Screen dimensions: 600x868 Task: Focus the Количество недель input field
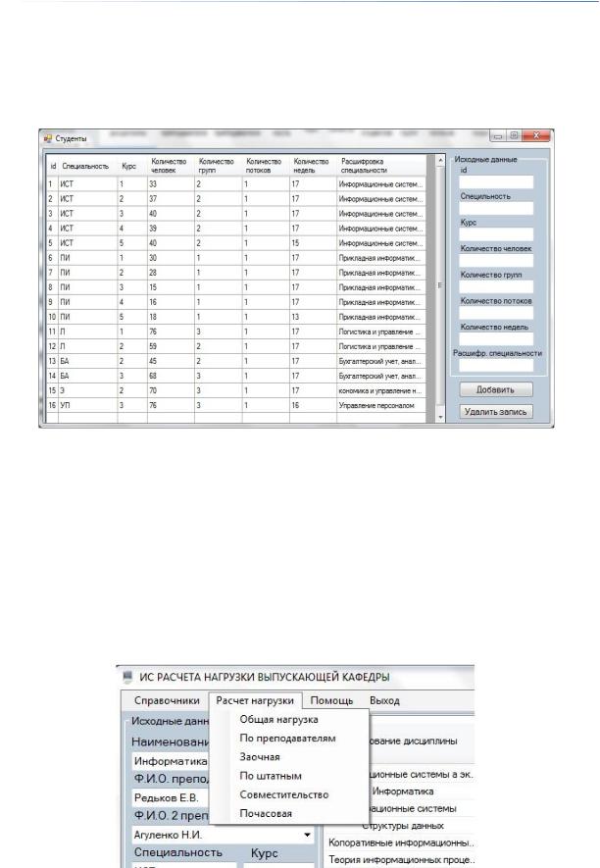pos(496,338)
